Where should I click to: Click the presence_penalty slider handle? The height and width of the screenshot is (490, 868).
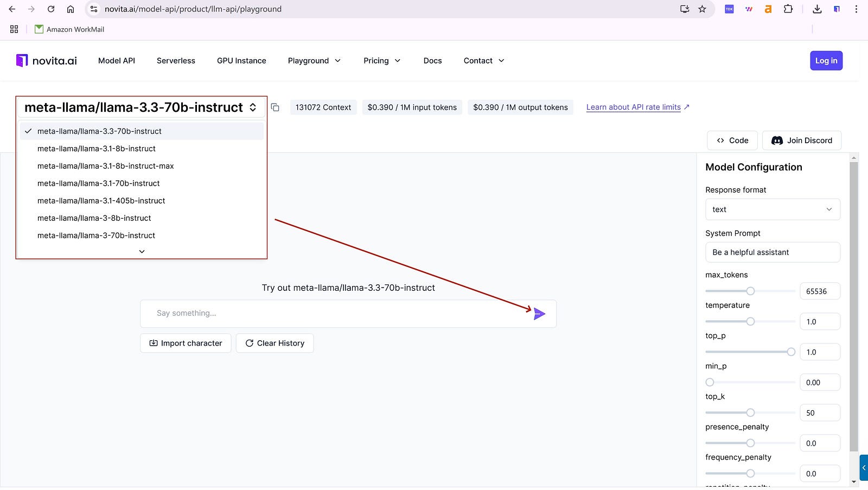point(750,443)
